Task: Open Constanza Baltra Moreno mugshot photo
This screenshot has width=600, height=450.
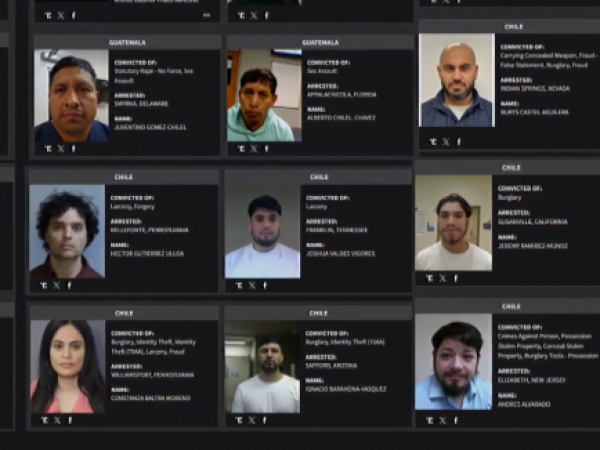Action: [x=67, y=366]
